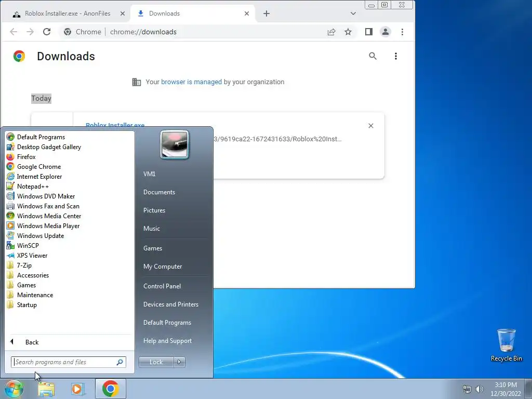Image resolution: width=532 pixels, height=399 pixels.
Task: Open Documents from Start menu
Action: 159,192
